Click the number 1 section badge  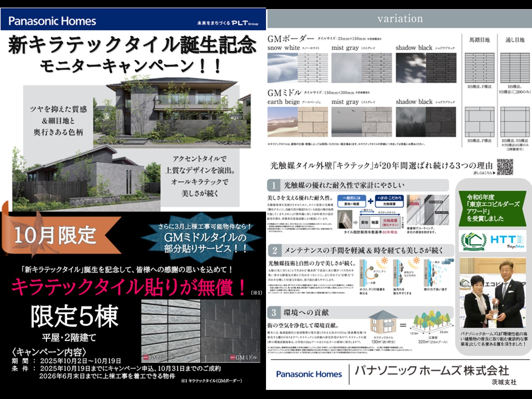(273, 185)
